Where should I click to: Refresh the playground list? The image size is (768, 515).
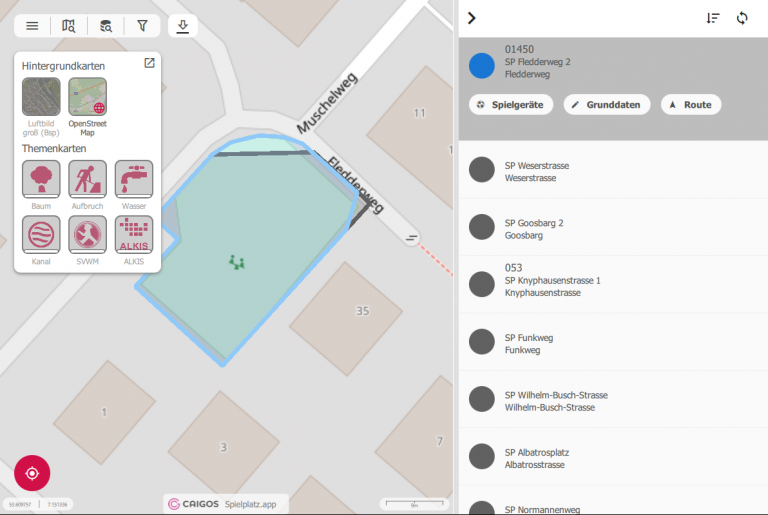[x=742, y=18]
